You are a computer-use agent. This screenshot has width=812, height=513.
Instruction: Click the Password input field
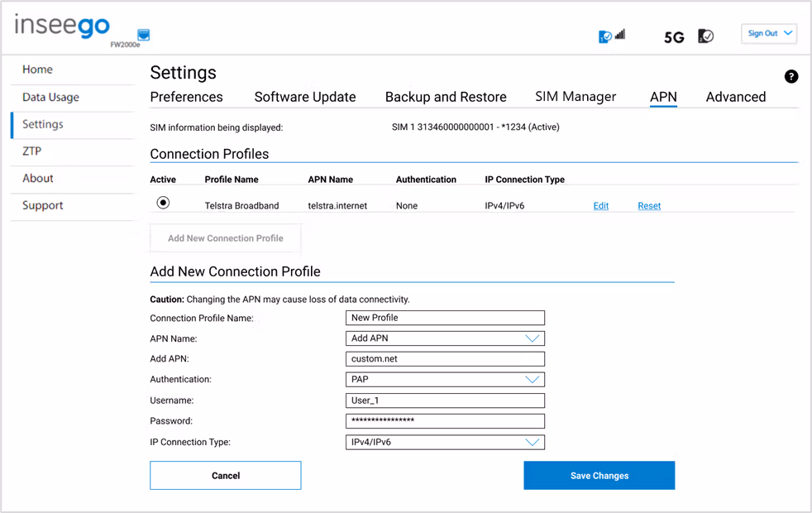click(445, 421)
